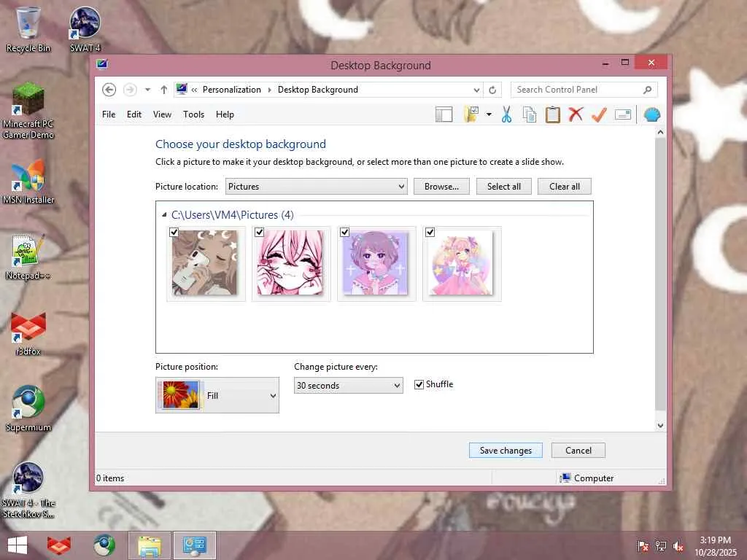Click the Copy toolbar icon
The height and width of the screenshot is (560, 747).
(x=530, y=114)
